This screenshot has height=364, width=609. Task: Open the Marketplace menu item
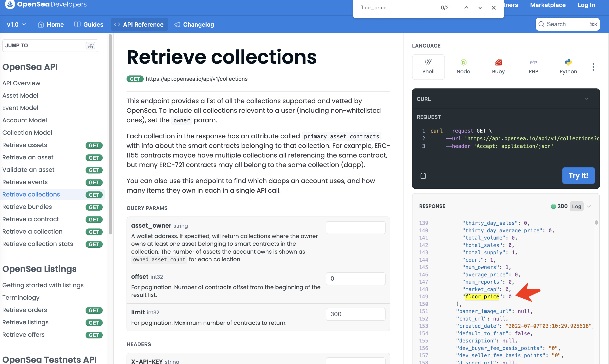[x=547, y=5]
